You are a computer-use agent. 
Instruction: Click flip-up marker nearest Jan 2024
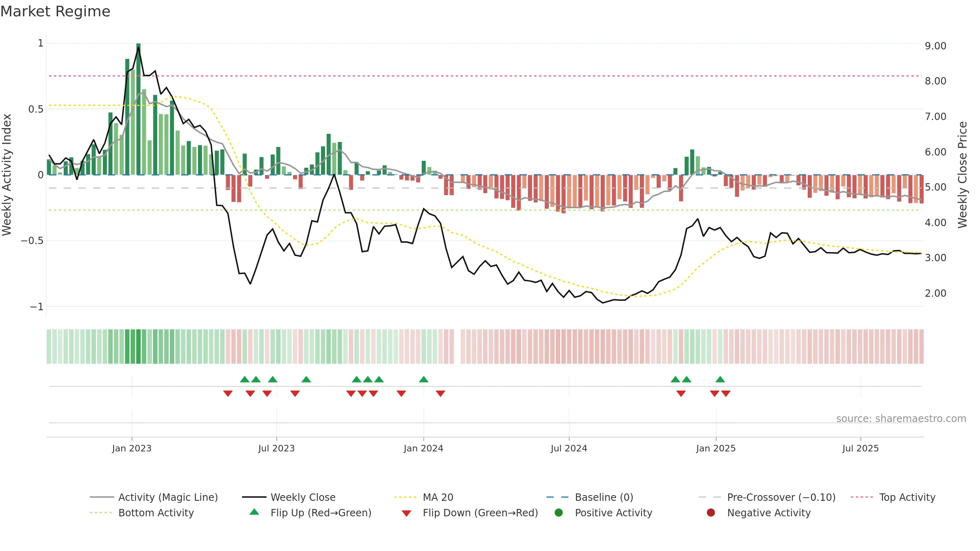pos(423,380)
